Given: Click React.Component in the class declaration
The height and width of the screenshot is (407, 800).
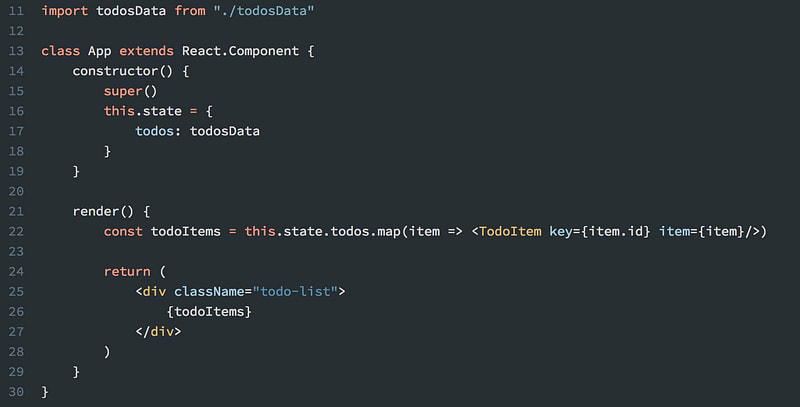Looking at the screenshot, I should 240,51.
